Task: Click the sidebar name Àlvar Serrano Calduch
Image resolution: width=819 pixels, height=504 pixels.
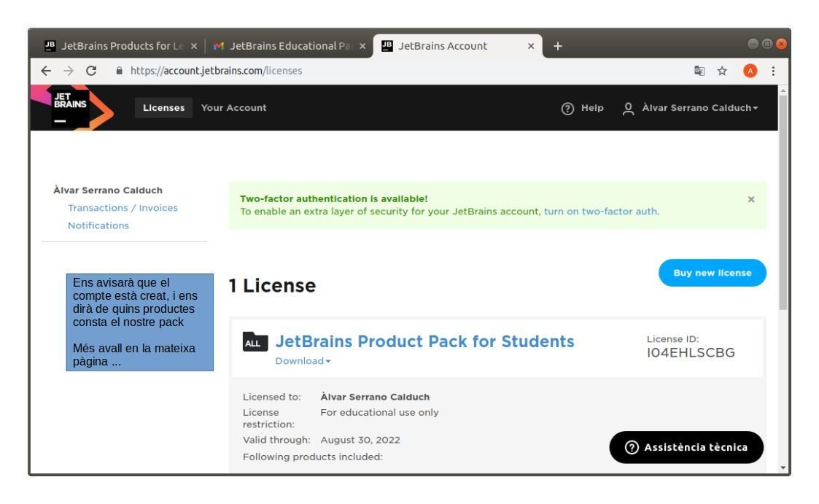Action: 108,190
